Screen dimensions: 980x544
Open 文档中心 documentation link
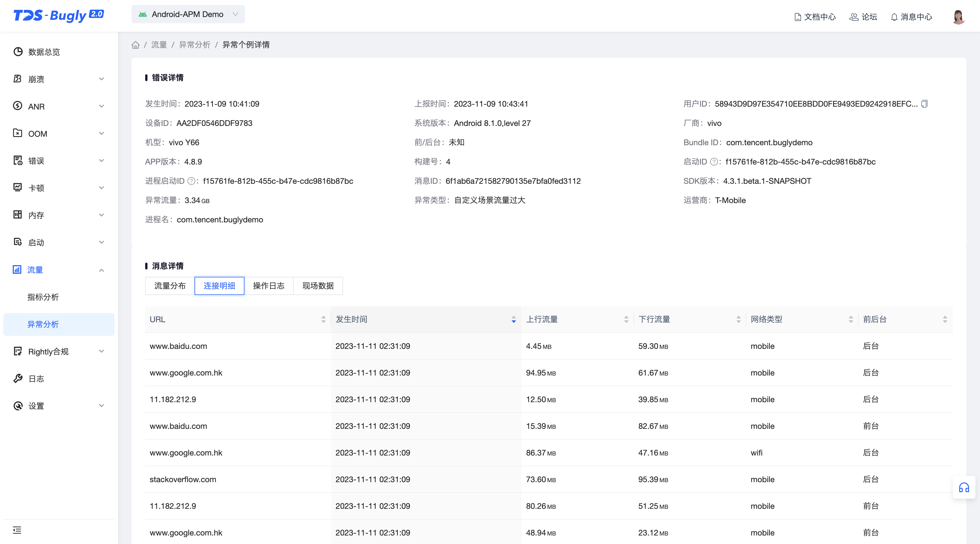point(815,17)
